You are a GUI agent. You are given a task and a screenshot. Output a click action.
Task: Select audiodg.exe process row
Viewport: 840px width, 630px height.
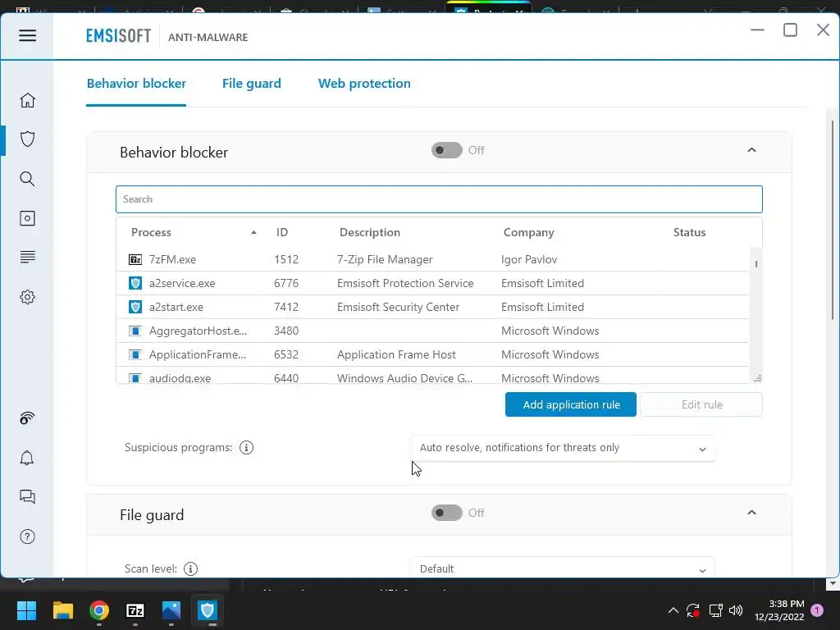[x=432, y=376]
